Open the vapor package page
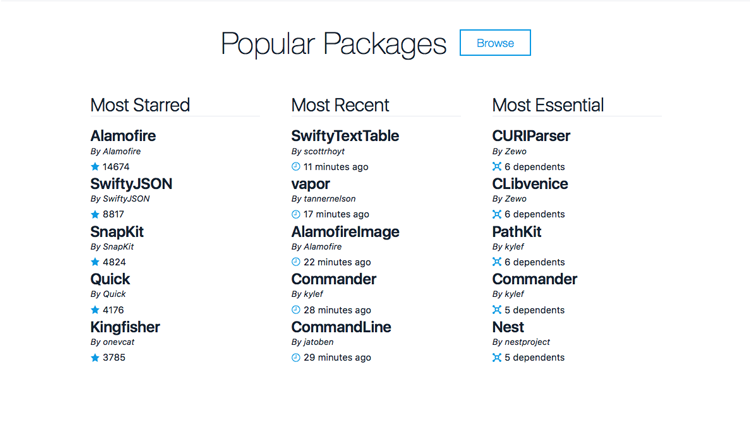 [310, 184]
